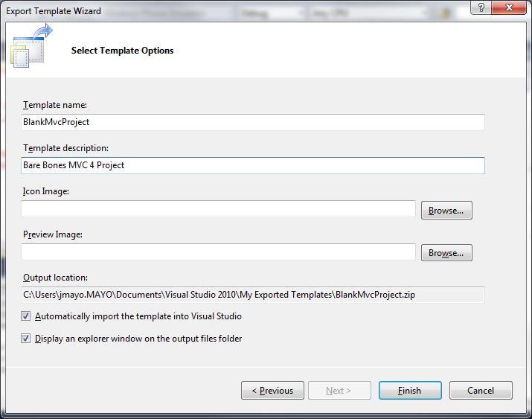Browse for an Icon Image file
Screen dimensions: 532x419
pyautogui.click(x=446, y=211)
